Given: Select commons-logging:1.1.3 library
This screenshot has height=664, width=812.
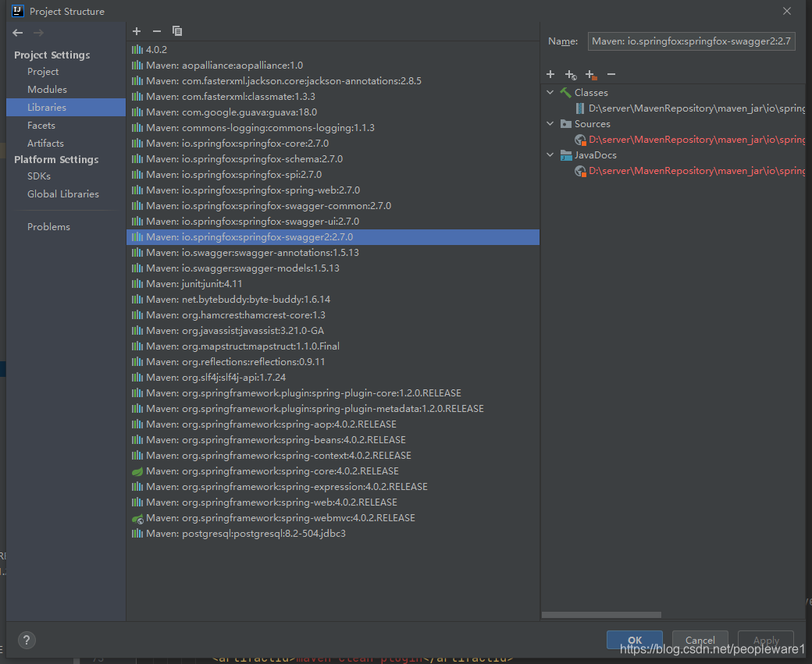Looking at the screenshot, I should pos(333,127).
